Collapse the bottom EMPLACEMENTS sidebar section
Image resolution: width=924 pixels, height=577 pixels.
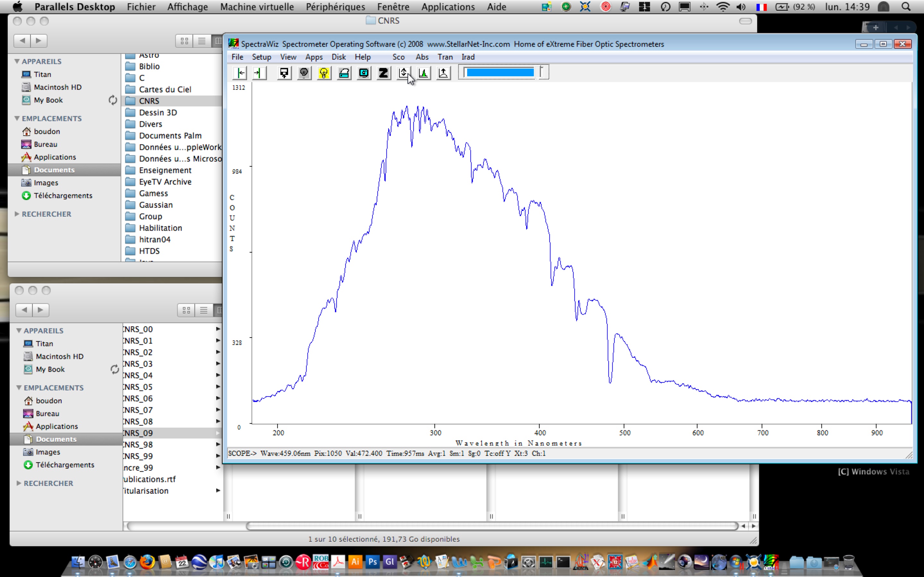coord(19,387)
